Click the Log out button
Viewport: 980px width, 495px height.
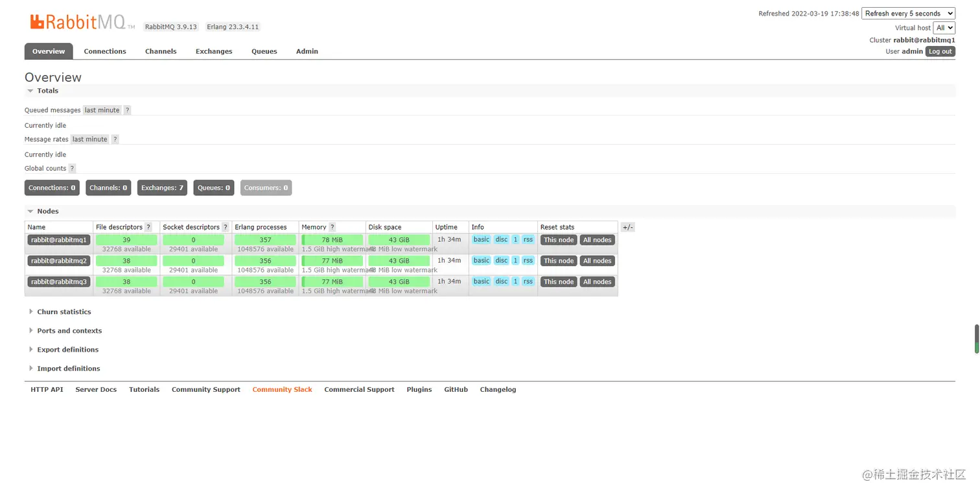click(x=940, y=51)
